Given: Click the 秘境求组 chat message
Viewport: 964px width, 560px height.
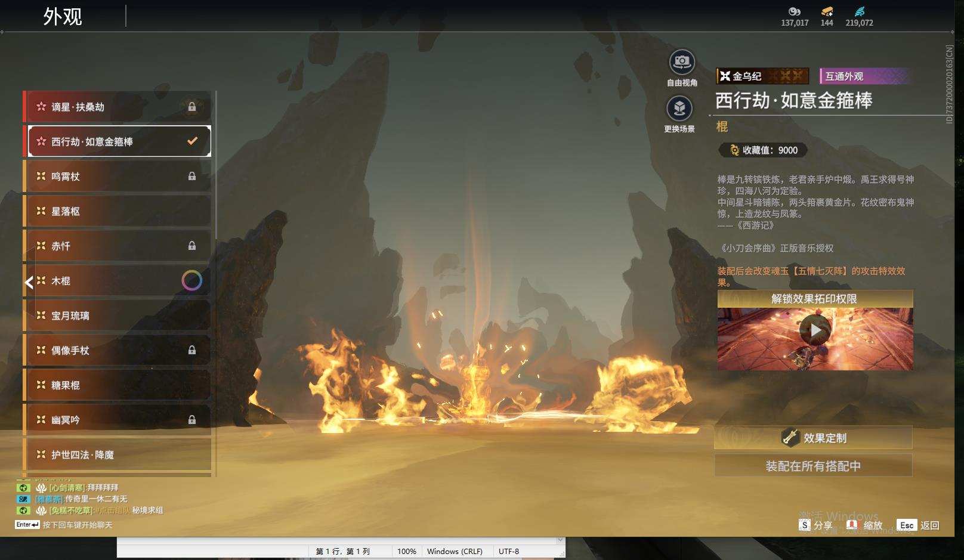Looking at the screenshot, I should 147,511.
